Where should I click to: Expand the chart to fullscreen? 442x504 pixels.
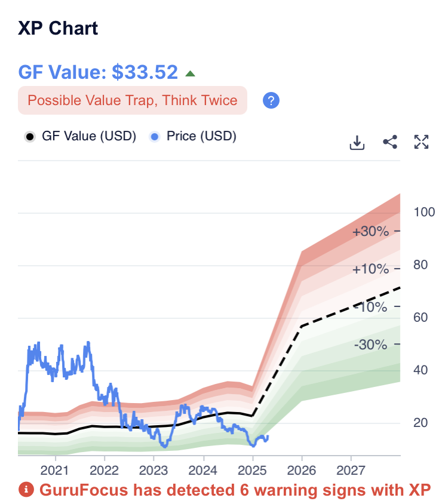pyautogui.click(x=421, y=142)
